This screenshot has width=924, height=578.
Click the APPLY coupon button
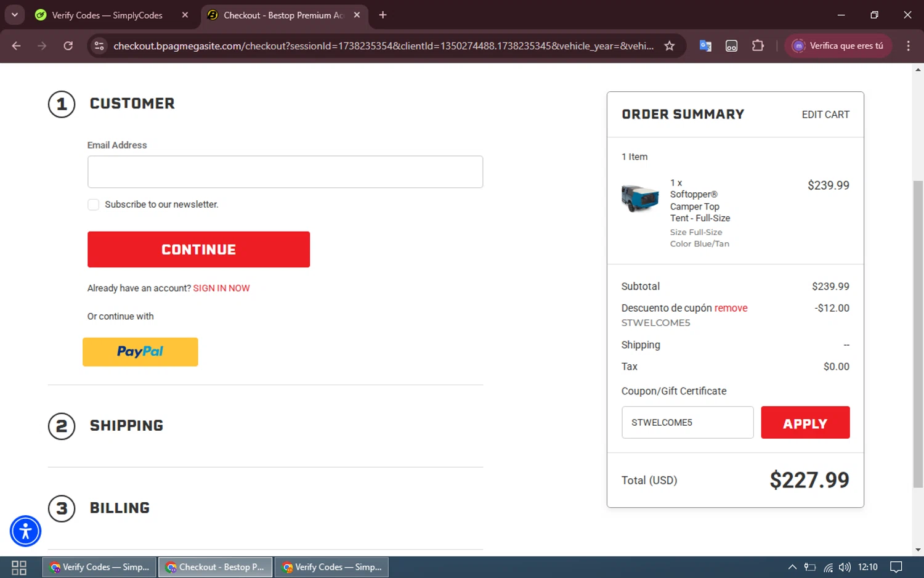[805, 422]
